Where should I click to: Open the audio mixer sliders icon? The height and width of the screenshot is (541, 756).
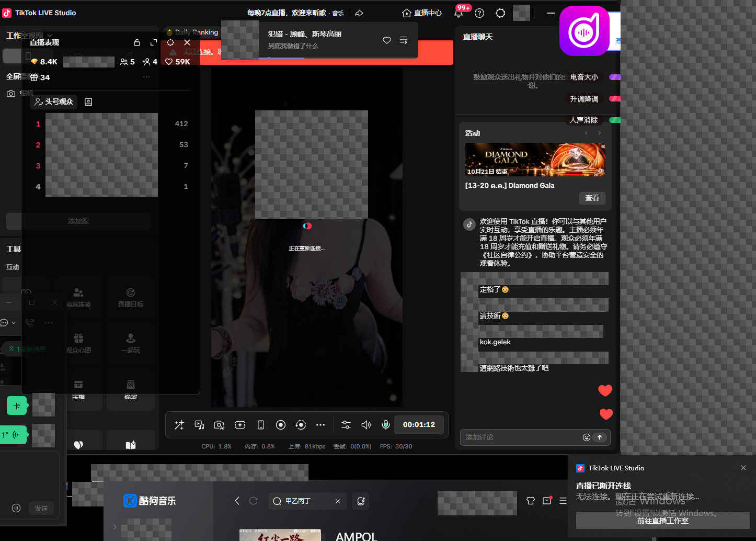[346, 425]
